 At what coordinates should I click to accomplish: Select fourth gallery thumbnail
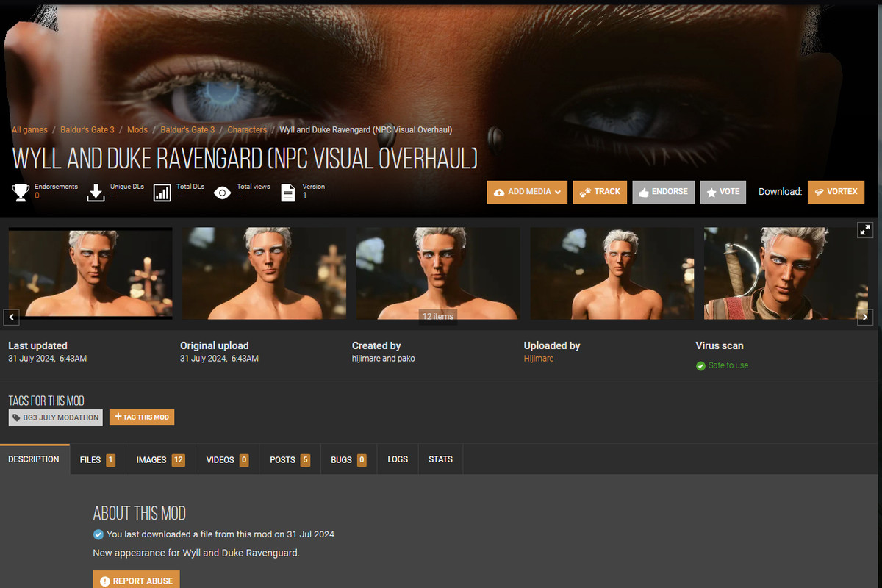pyautogui.click(x=612, y=273)
